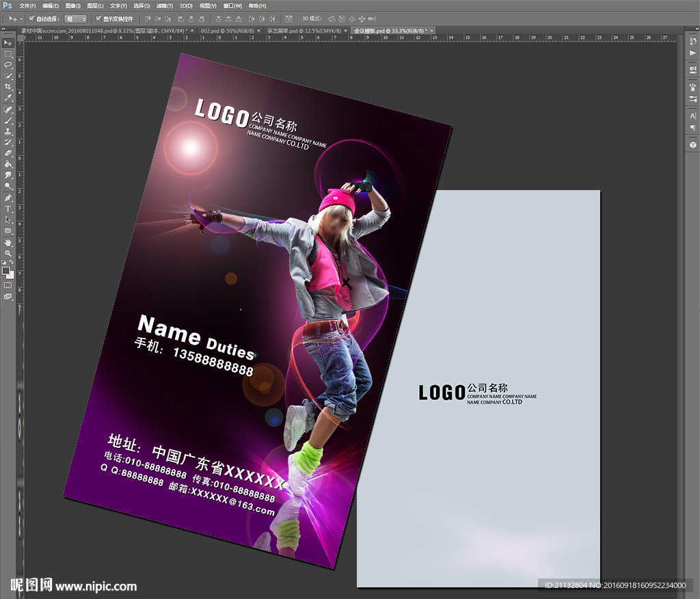Expand the toolbox to two columns
Image resolution: width=700 pixels, height=599 pixels.
click(x=3, y=29)
